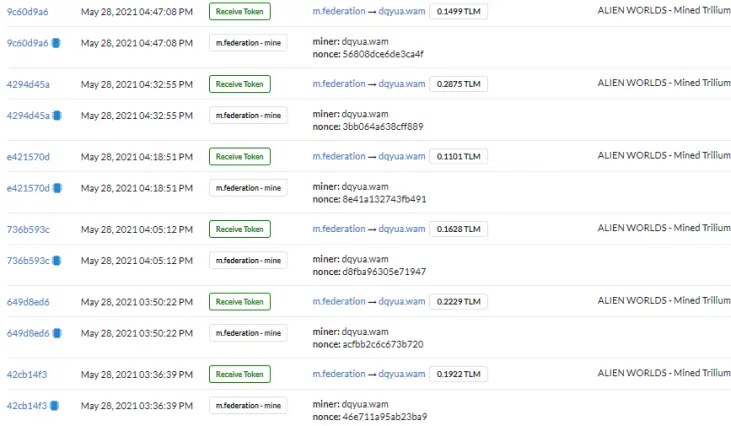731x426 pixels.
Task: Click the Receive Token badge for 04:18:51 PM
Action: click(240, 157)
